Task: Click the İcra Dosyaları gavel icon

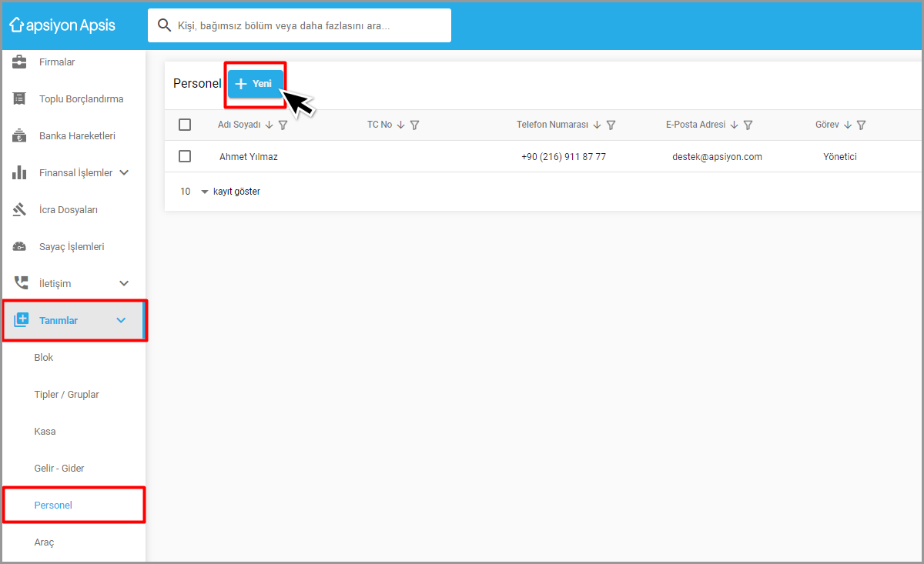Action: [20, 210]
